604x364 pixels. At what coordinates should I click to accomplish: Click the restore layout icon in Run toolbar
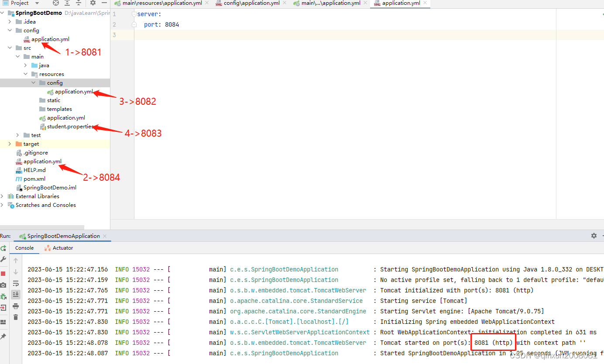click(3, 322)
